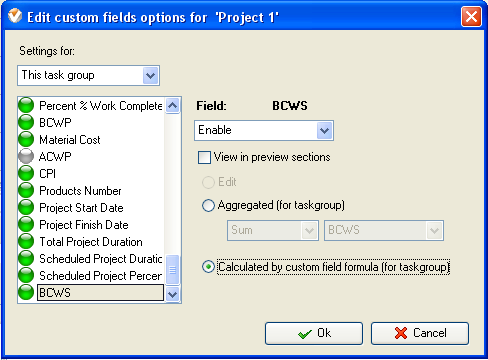Enable View in preview sections checkbox
The width and height of the screenshot is (488, 360).
pos(204,157)
